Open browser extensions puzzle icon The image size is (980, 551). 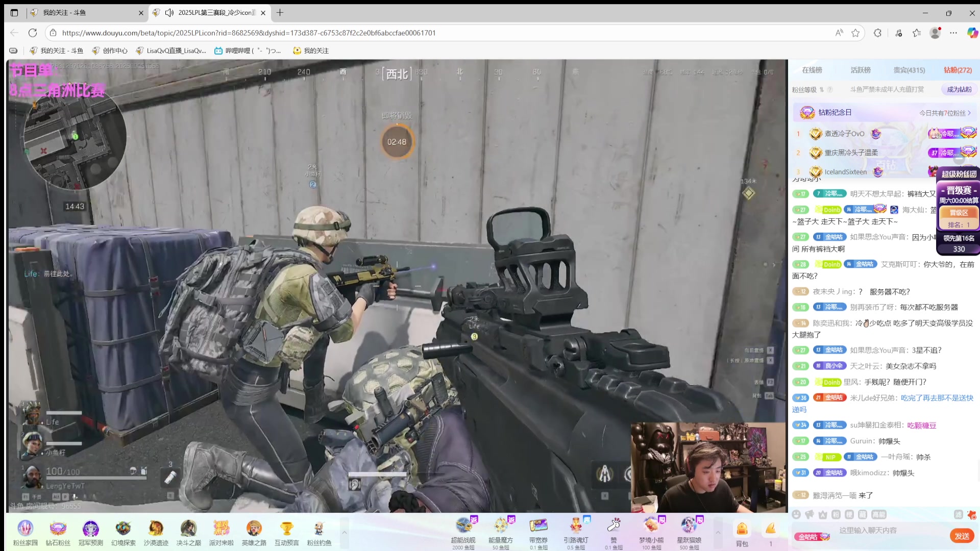(x=877, y=33)
